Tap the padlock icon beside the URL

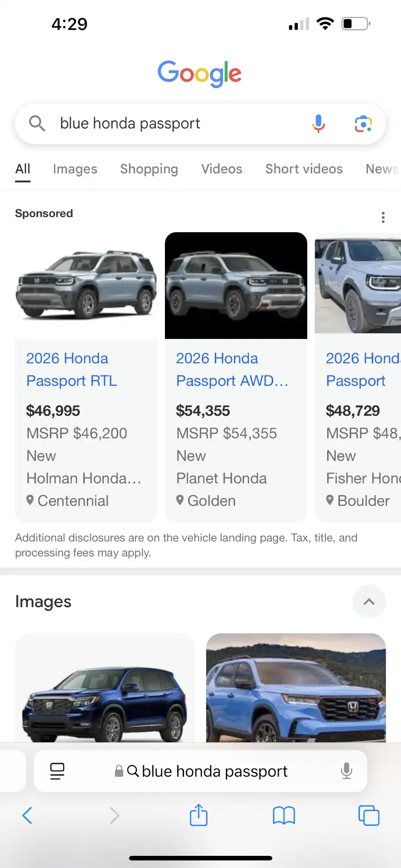point(118,771)
